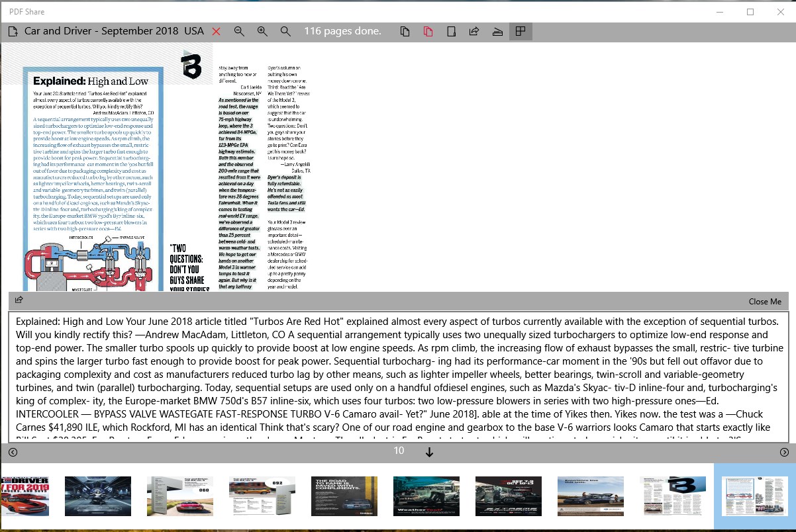Click the zoom in magnifier icon

[262, 31]
